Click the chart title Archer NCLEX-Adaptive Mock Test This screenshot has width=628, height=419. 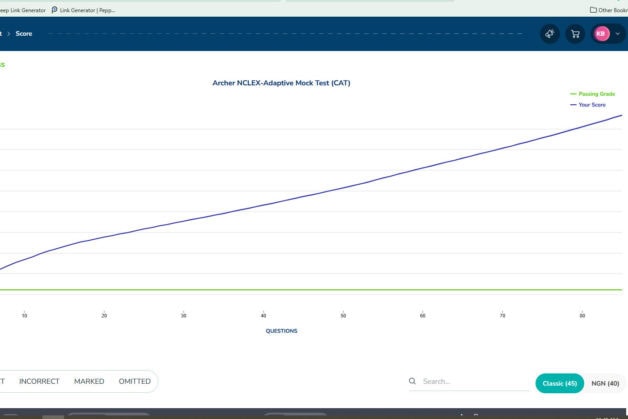tap(281, 83)
